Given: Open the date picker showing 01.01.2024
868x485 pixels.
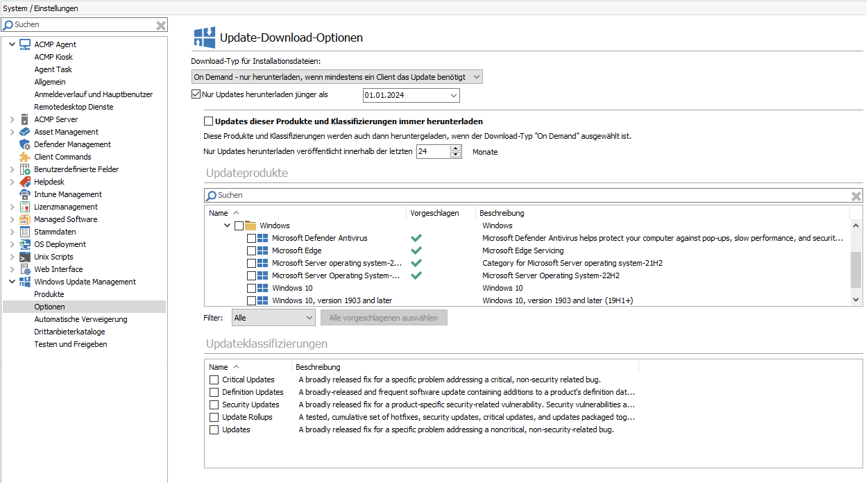Looking at the screenshot, I should pos(454,95).
